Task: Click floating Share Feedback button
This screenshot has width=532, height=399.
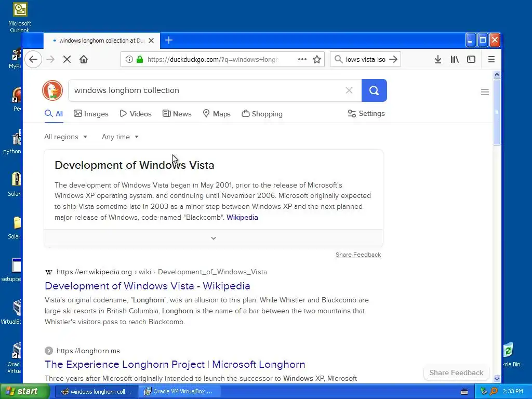Action: pyautogui.click(x=456, y=373)
